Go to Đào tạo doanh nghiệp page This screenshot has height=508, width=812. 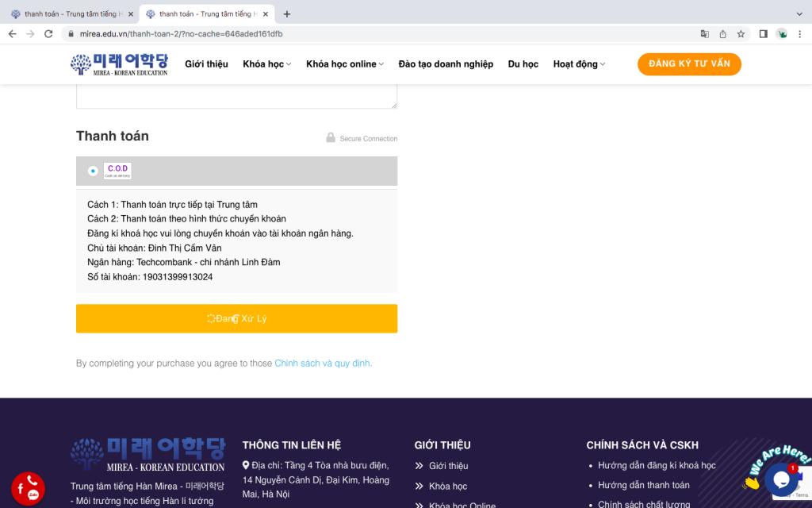point(446,64)
